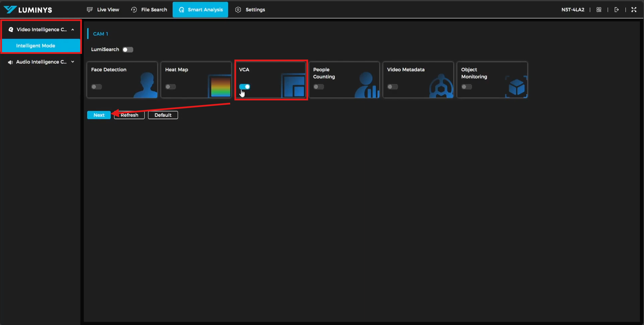Disable the VCA toggle switch

tap(245, 87)
